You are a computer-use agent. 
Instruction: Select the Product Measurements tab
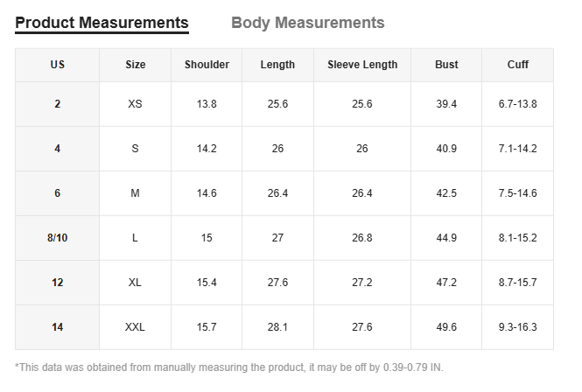pyautogui.click(x=102, y=23)
